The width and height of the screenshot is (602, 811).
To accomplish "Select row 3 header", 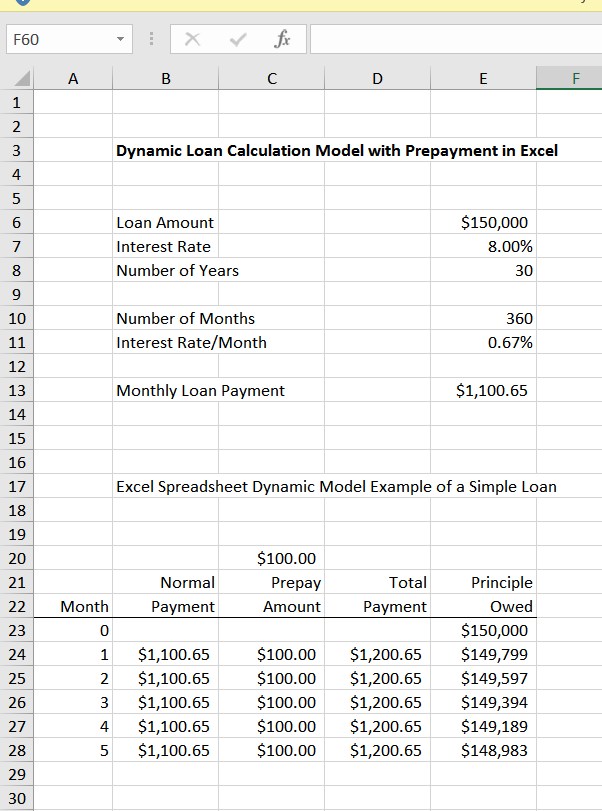I will click(17, 151).
